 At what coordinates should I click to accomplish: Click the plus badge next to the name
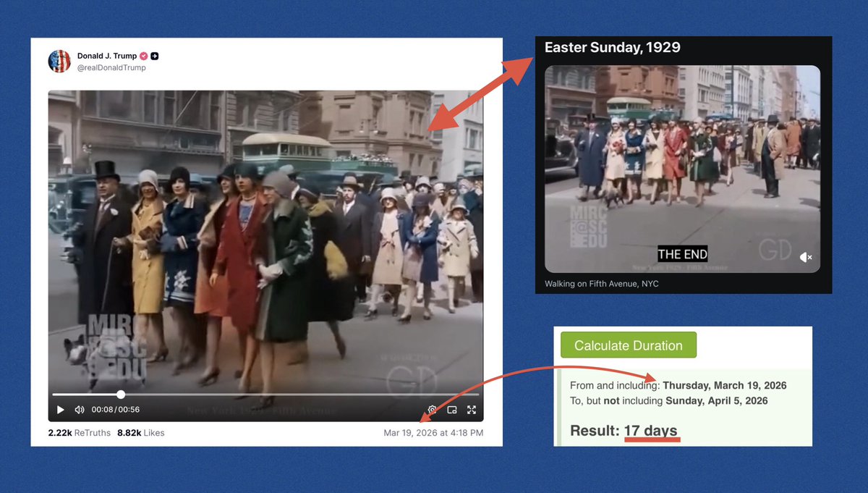click(155, 56)
